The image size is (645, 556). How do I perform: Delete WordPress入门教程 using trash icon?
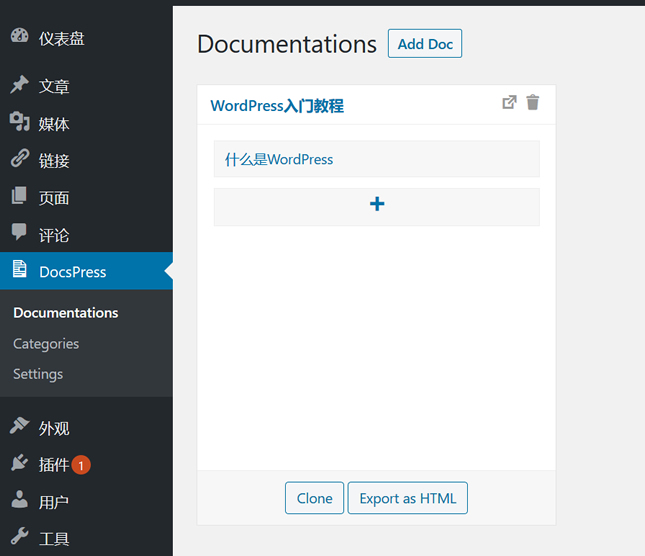tap(533, 102)
